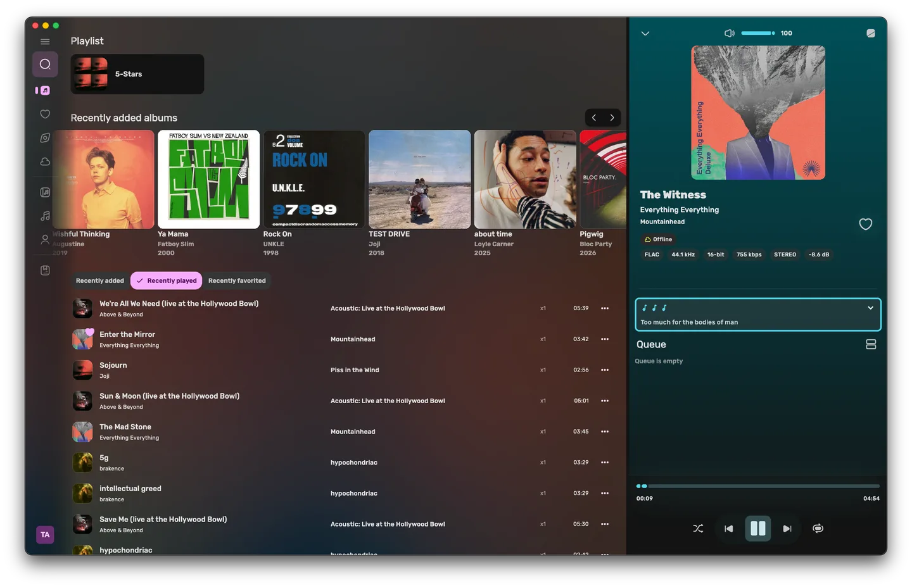Open the Pigwig album cover
912x588 pixels.
point(603,179)
